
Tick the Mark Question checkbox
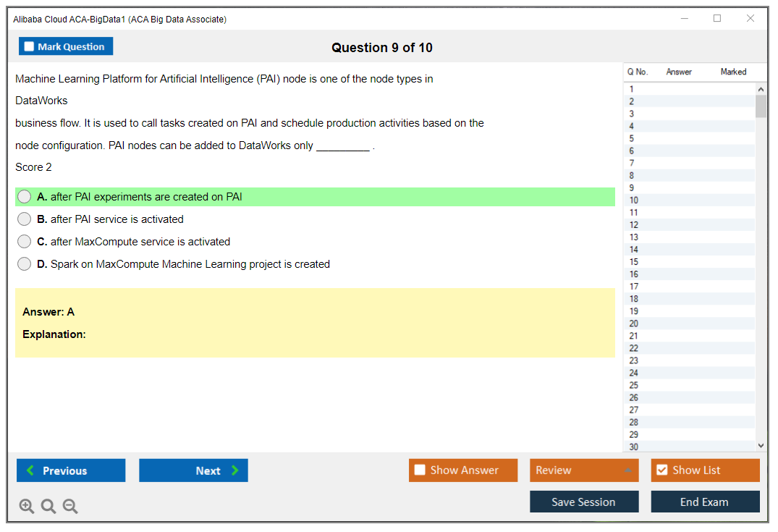tap(30, 47)
